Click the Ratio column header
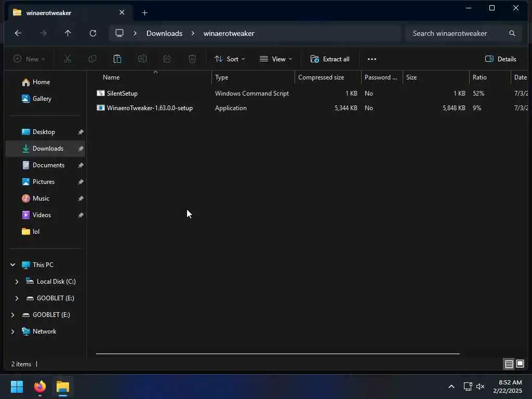 coord(490,77)
